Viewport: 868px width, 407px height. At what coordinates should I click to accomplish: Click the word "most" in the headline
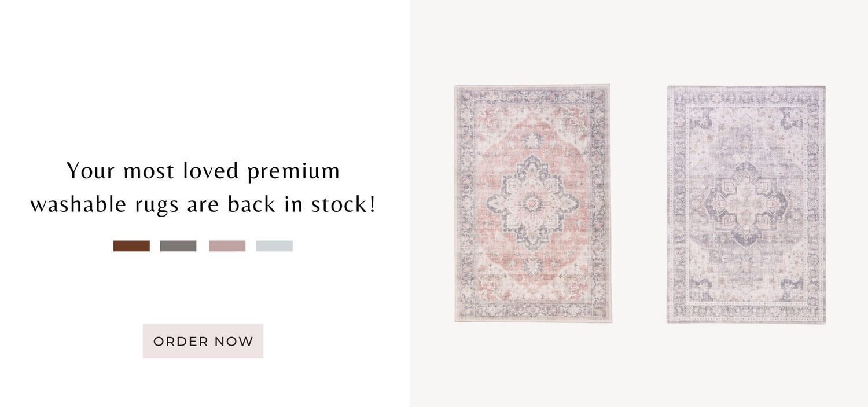point(149,171)
